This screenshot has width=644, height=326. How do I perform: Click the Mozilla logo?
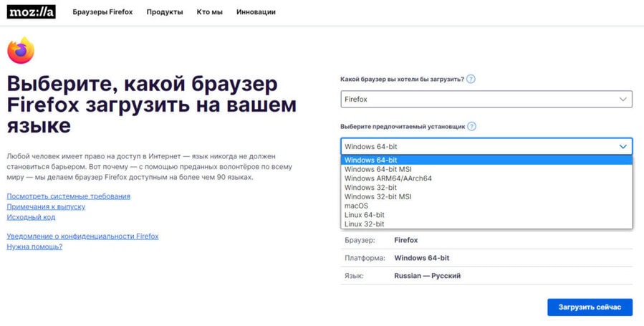32,12
